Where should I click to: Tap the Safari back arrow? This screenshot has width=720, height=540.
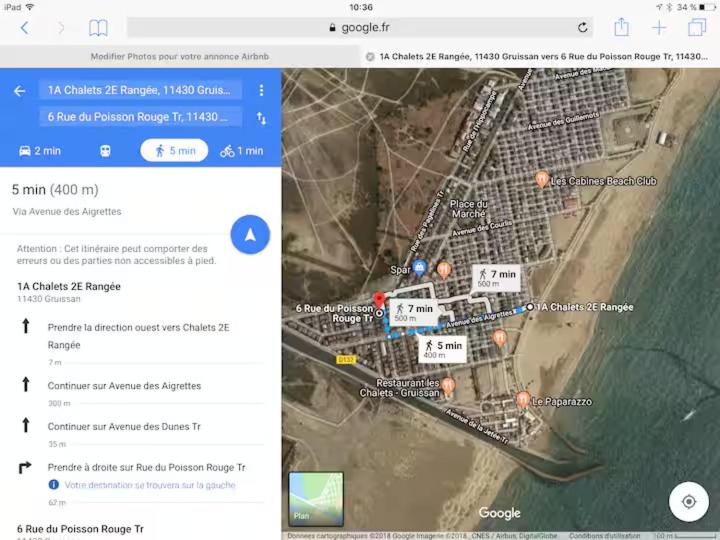[25, 28]
